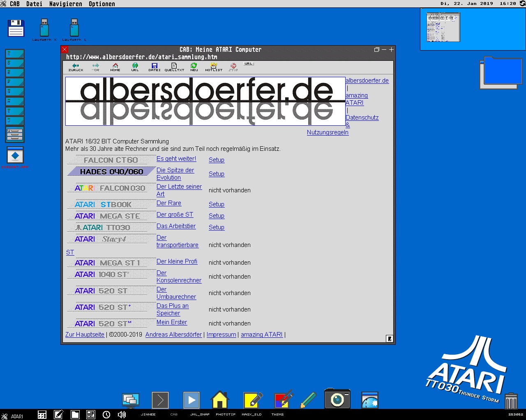Open the Datei menu
Viewport: 526px width, 420px height.
tap(34, 4)
